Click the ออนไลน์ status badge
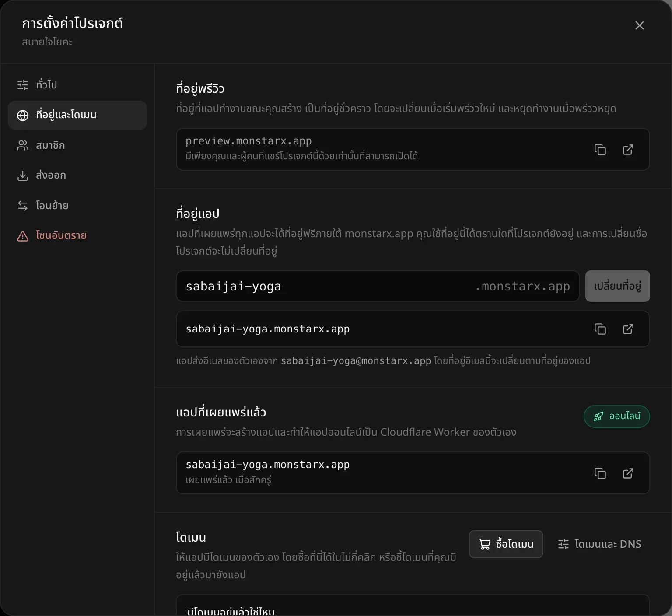Image resolution: width=672 pixels, height=616 pixels. 617,416
